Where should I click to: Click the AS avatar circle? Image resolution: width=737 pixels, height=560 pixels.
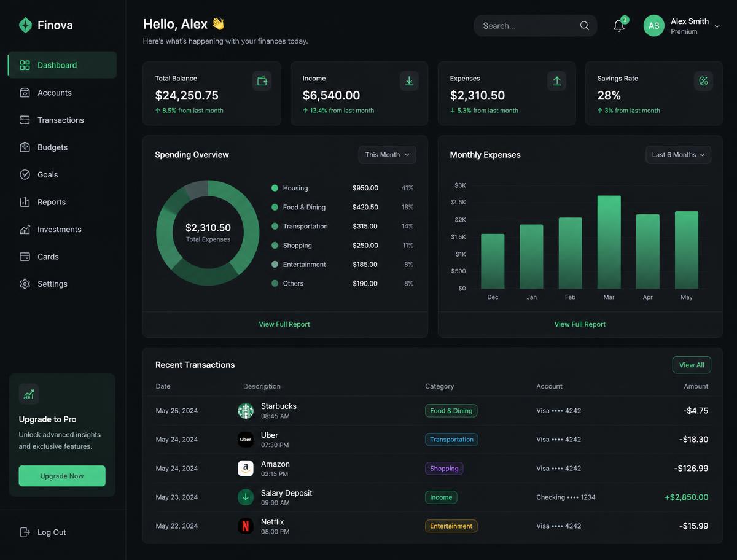coord(654,26)
